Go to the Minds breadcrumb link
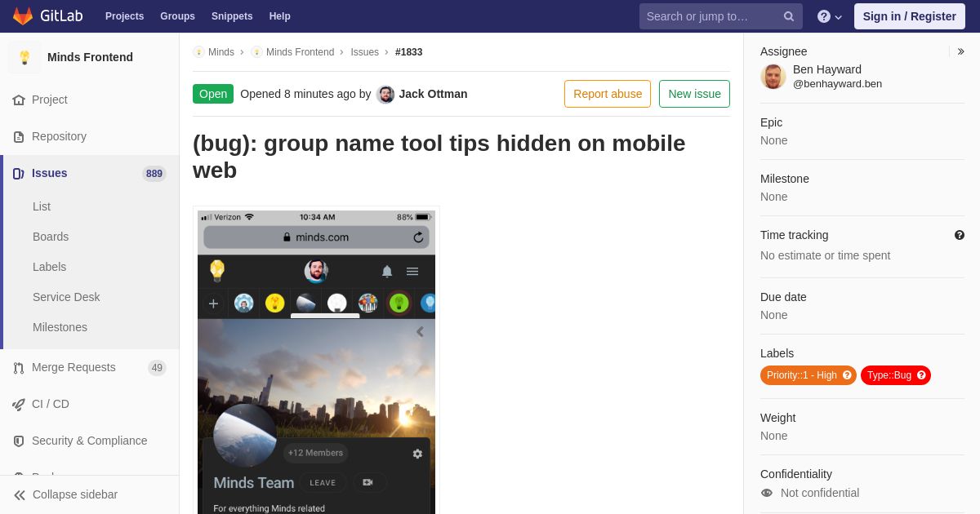This screenshot has width=980, height=514. click(221, 52)
